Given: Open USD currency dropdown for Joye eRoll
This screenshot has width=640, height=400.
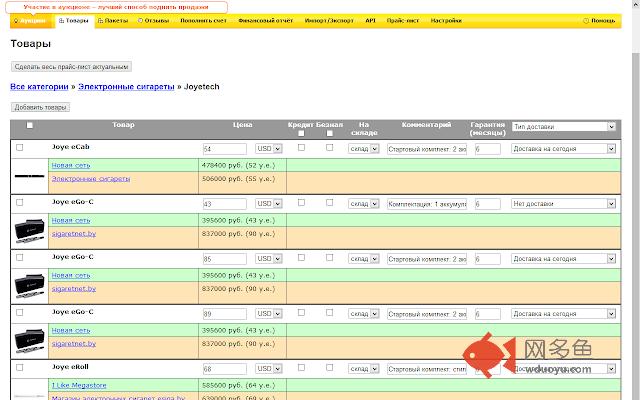Looking at the screenshot, I should [x=269, y=369].
